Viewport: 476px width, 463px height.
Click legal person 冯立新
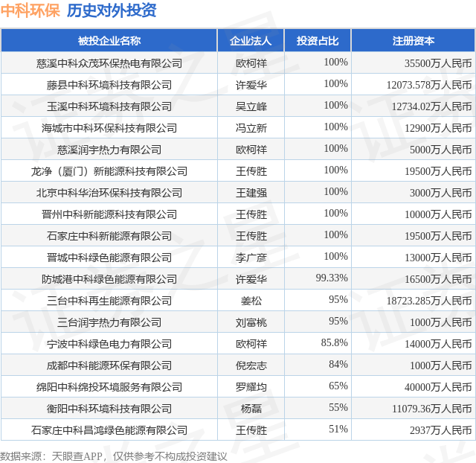click(x=251, y=128)
